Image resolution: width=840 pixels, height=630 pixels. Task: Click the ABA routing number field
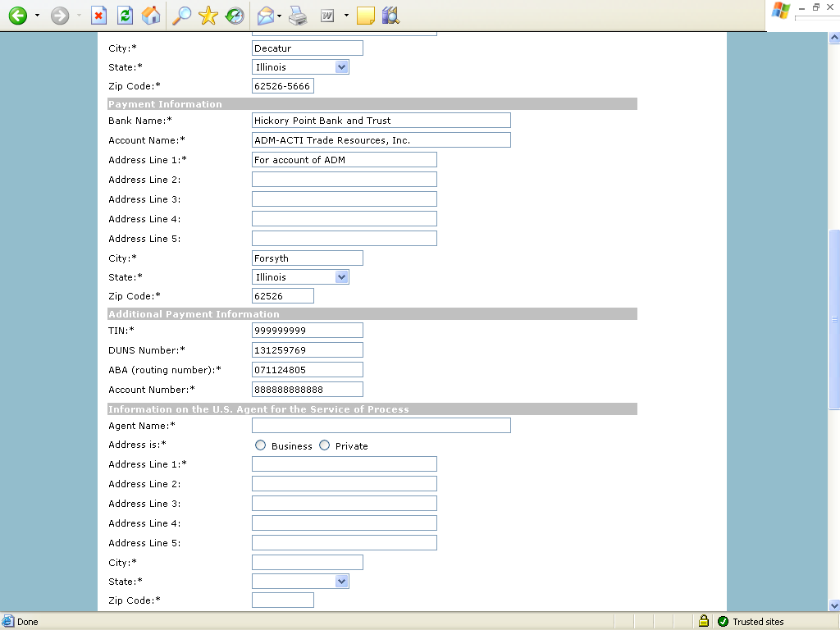307,370
